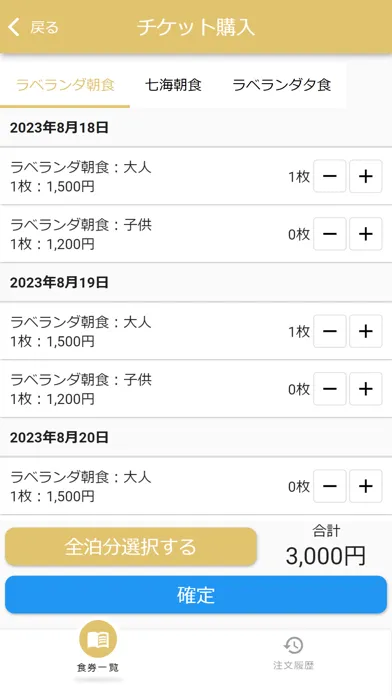Add a child ticket for August 18
Viewport: 392px width, 696px height.
tap(365, 234)
